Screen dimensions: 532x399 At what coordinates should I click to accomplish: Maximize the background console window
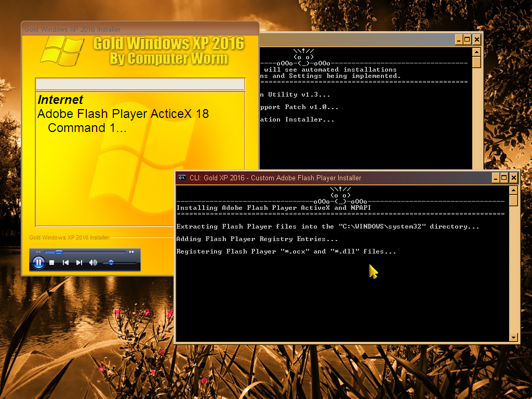[467, 40]
